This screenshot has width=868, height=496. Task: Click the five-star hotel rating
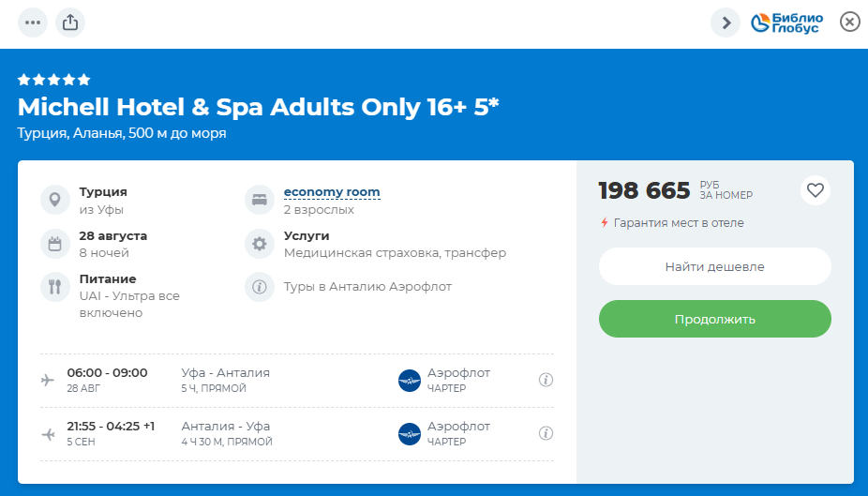[54, 80]
